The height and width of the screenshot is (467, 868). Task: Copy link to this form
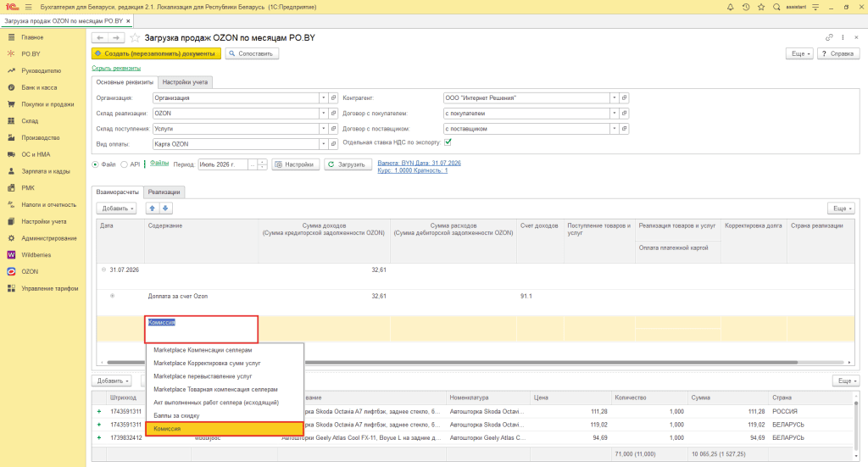coord(829,37)
